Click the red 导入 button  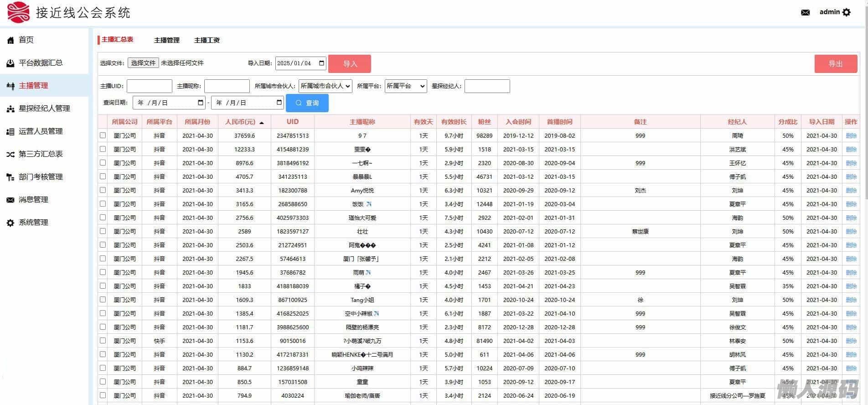349,64
